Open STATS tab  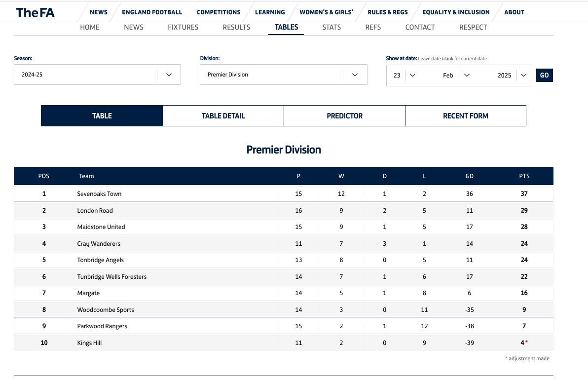pos(331,27)
